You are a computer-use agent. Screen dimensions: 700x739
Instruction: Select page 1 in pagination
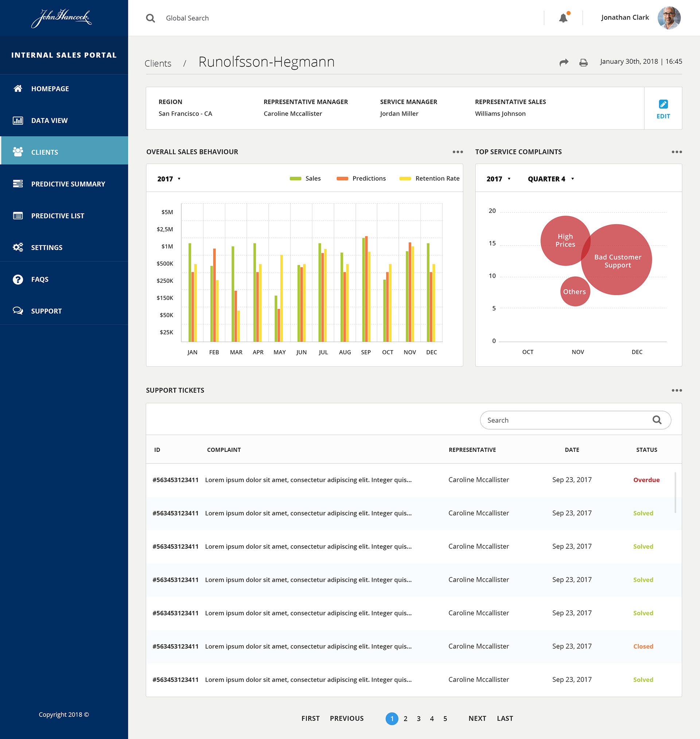click(x=392, y=719)
